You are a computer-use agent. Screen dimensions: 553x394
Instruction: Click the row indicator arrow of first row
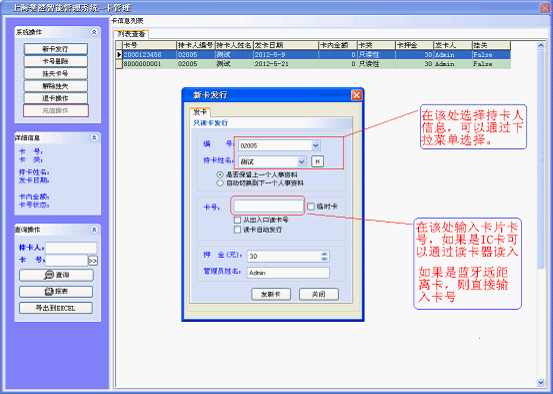tap(119, 55)
